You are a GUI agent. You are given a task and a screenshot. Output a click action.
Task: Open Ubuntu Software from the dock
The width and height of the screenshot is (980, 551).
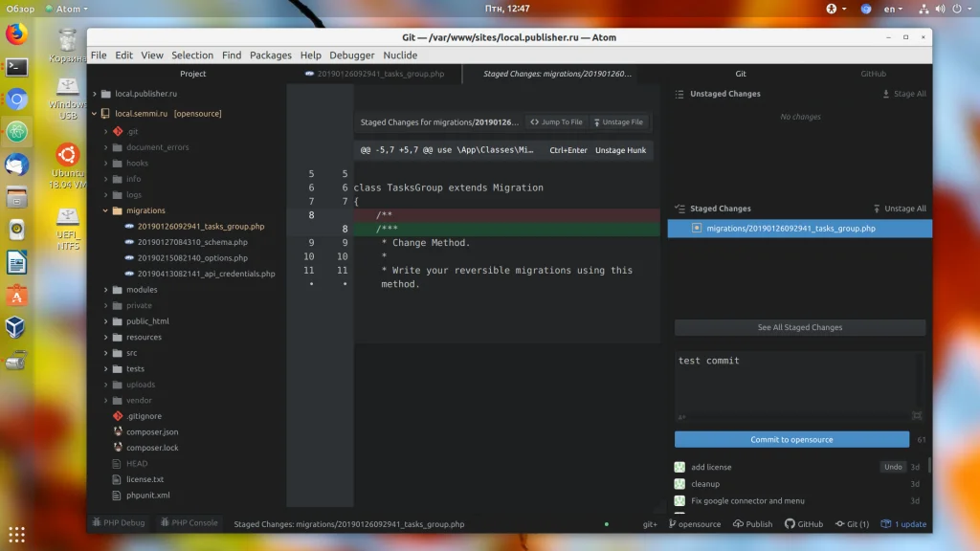tap(17, 295)
